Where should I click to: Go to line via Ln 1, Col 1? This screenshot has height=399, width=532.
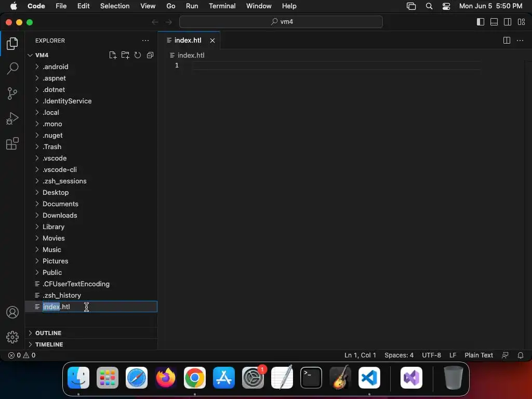coord(360,355)
